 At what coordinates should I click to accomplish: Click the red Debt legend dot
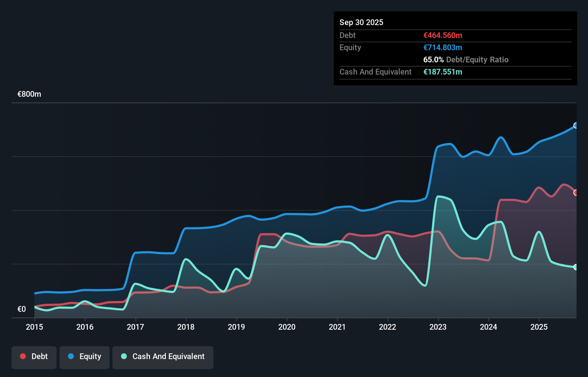click(23, 356)
